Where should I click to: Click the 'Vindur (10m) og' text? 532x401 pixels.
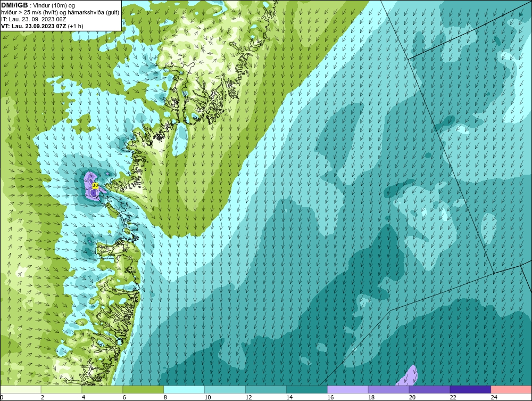coord(55,5)
